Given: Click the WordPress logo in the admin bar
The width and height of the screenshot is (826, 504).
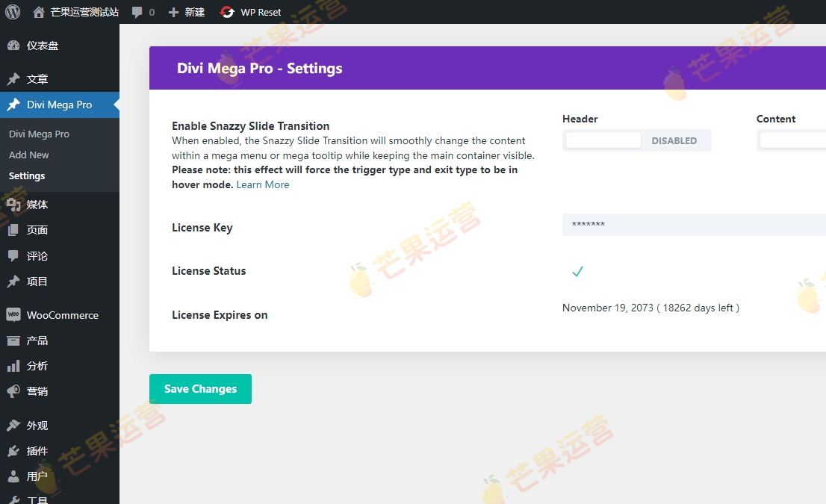Looking at the screenshot, I should (x=12, y=12).
